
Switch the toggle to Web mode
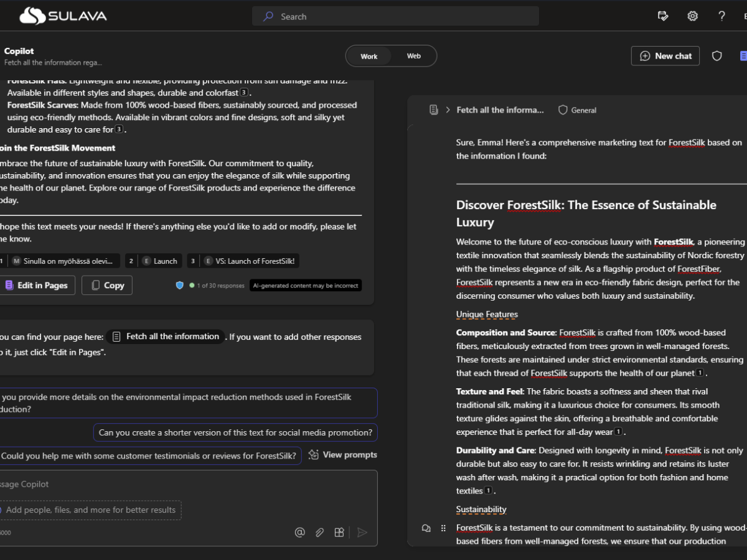(414, 56)
